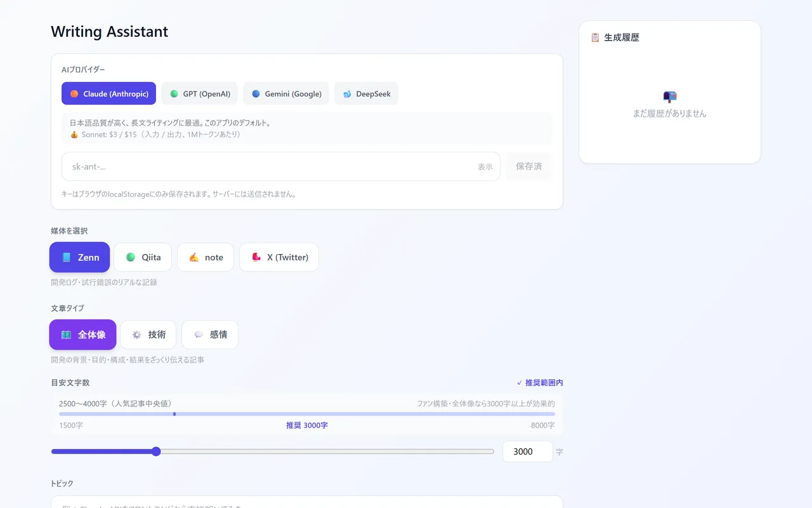Choose Gemini (Google) as AI provider
Viewport: 812px width, 508px height.
286,93
